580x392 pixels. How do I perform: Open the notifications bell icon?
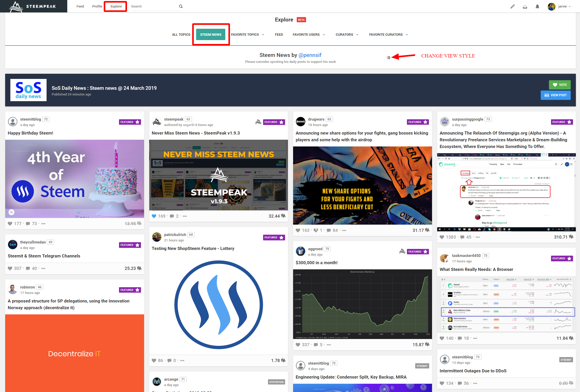tap(537, 6)
